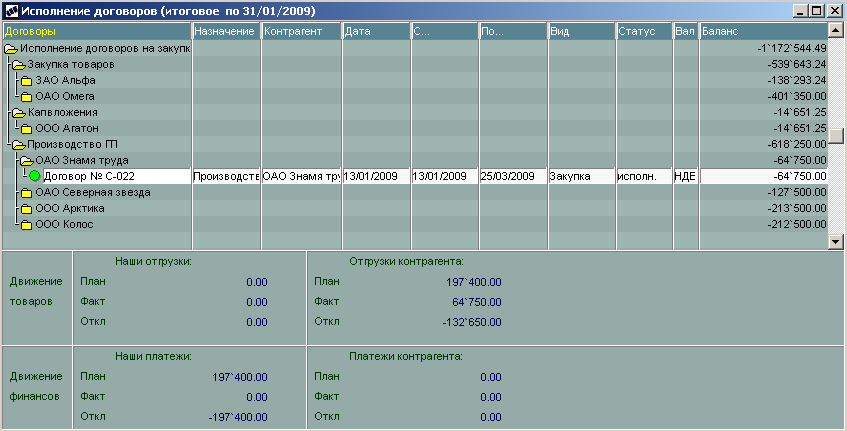Click Отгрузки контрагента Факт value 64`750.00
Screen dimensions: 847x431
[477, 302]
